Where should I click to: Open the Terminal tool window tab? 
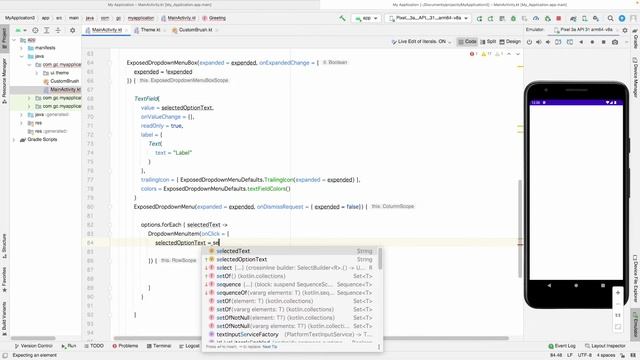(x=159, y=346)
